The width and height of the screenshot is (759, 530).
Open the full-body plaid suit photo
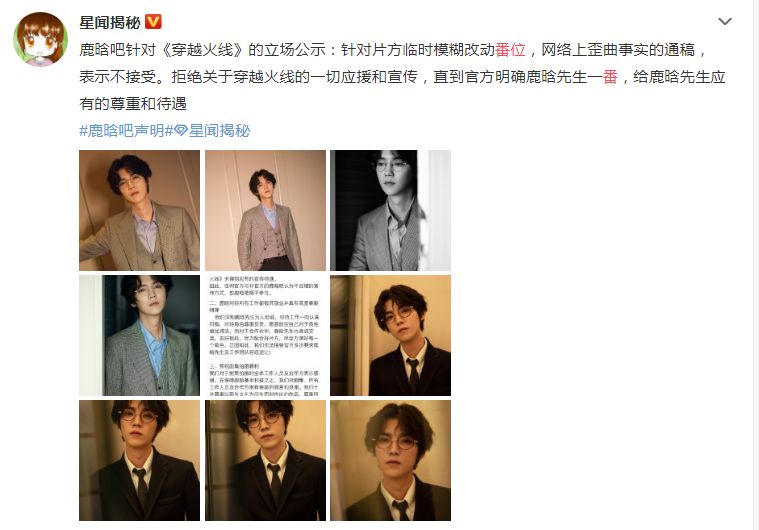(x=265, y=210)
